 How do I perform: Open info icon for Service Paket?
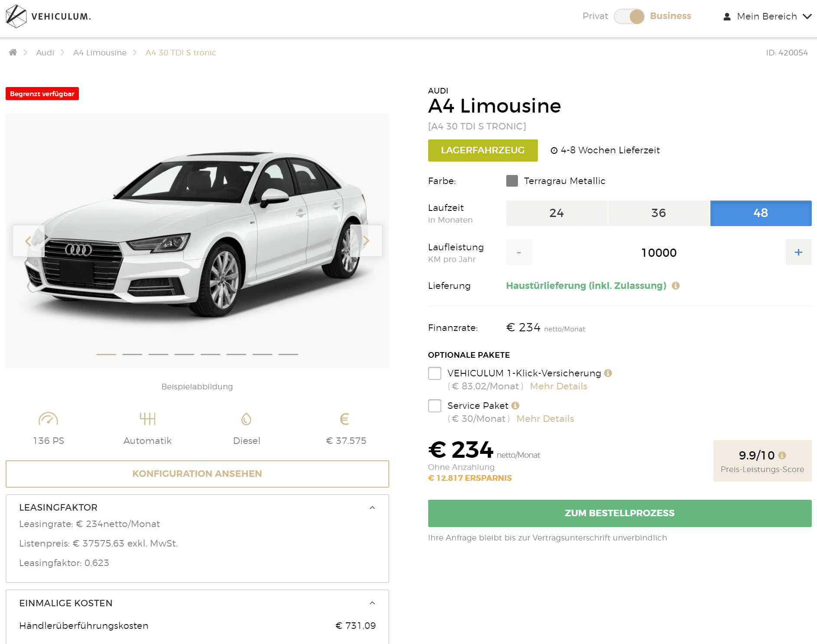coord(515,405)
